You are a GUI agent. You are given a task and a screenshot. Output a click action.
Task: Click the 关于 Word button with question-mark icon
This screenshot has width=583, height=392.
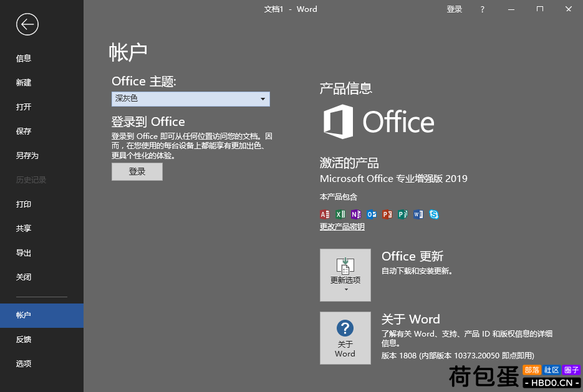coord(345,338)
